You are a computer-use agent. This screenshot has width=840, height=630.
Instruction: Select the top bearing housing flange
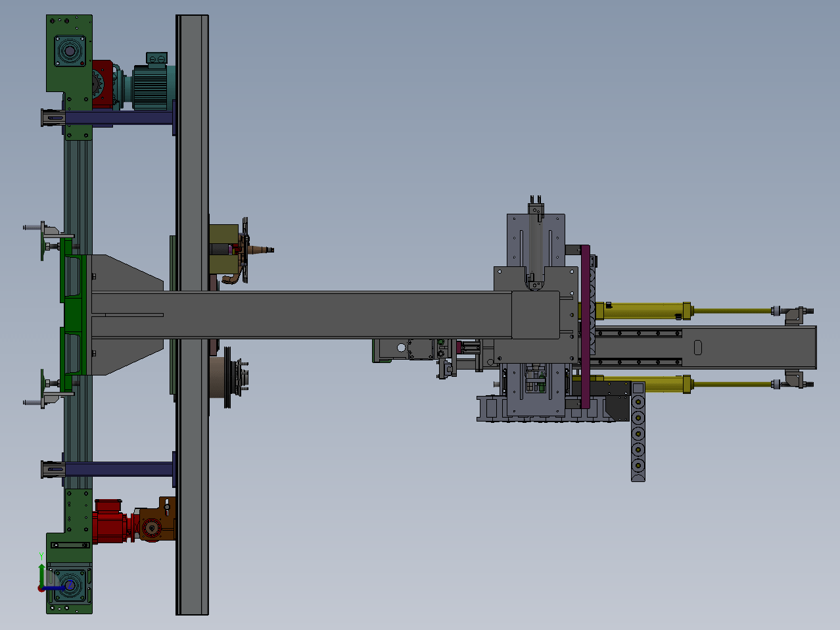click(70, 50)
